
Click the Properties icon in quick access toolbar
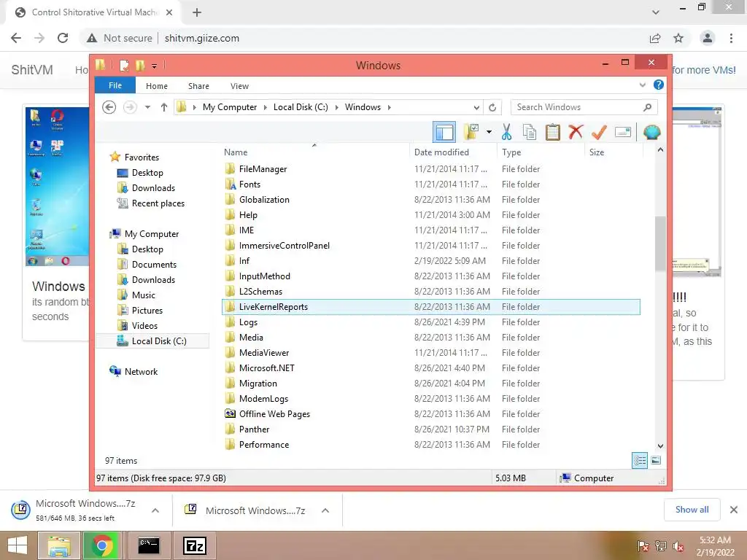click(124, 65)
